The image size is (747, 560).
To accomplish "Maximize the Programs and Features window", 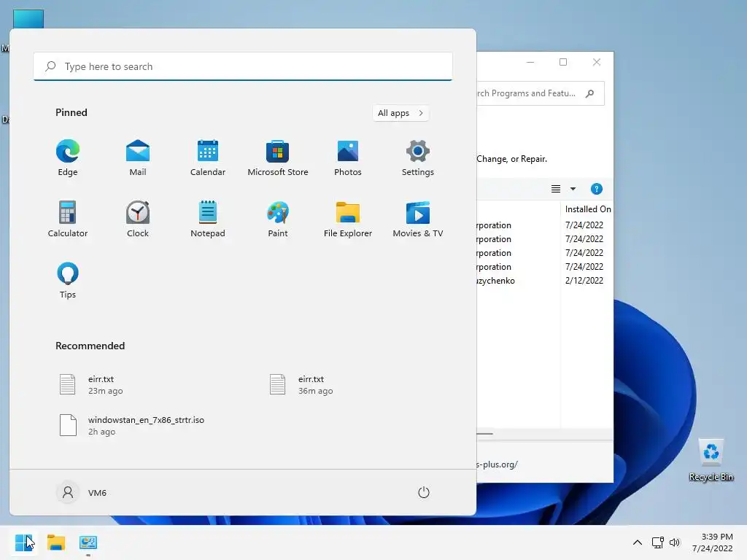I will point(563,62).
